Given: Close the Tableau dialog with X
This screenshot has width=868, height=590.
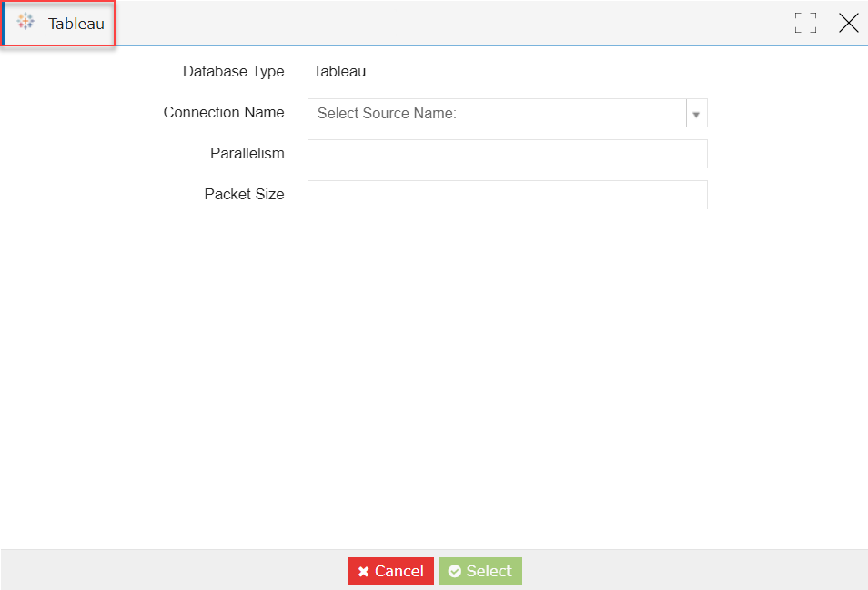Looking at the screenshot, I should [848, 23].
